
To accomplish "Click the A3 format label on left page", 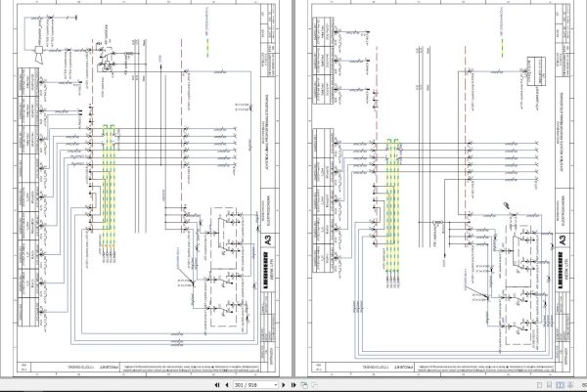I will pos(267,240).
